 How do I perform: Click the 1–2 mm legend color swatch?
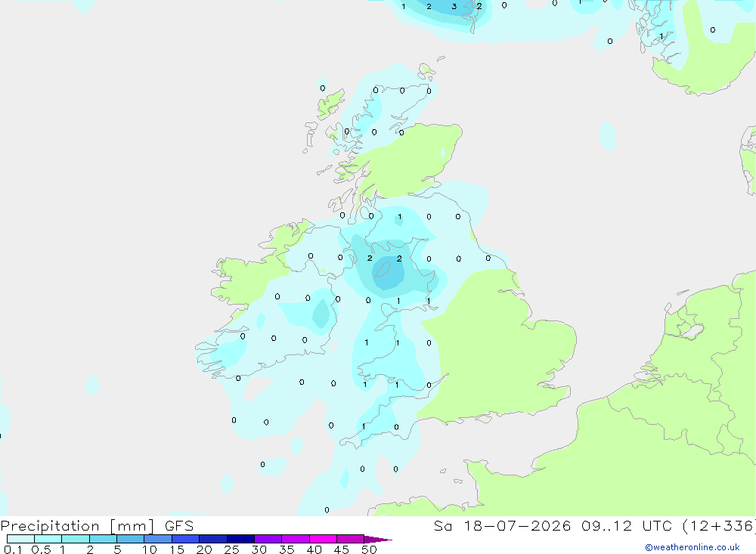click(x=76, y=539)
